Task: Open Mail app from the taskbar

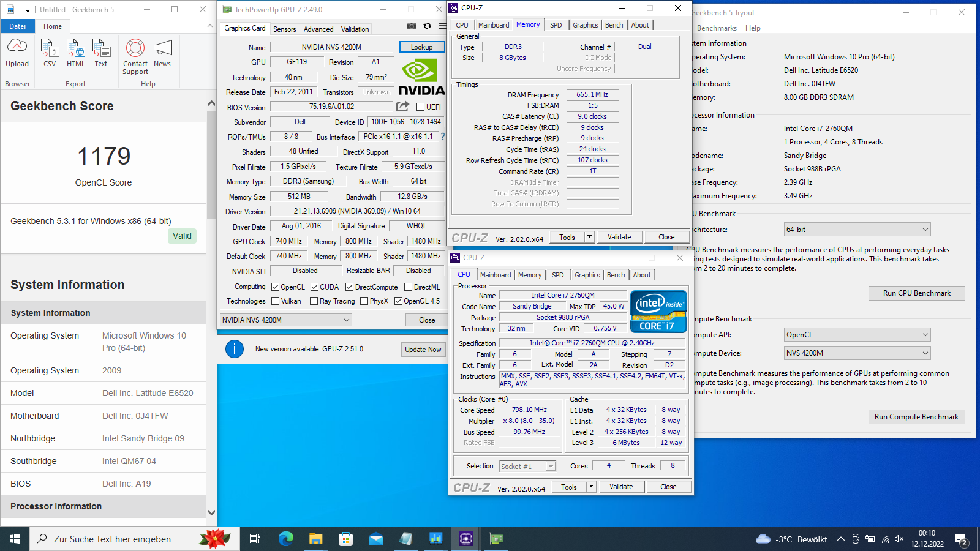Action: tap(375, 539)
